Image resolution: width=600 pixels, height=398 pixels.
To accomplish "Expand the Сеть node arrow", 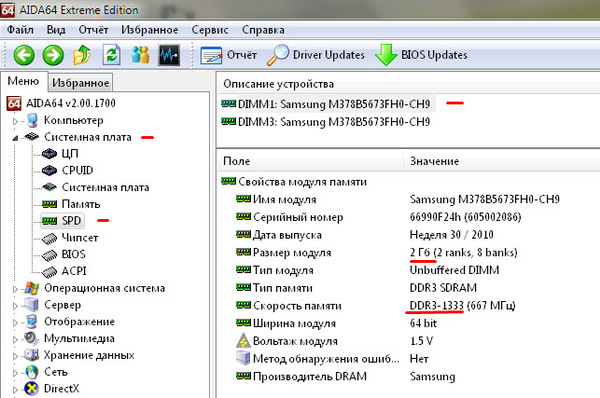I will pyautogui.click(x=15, y=373).
